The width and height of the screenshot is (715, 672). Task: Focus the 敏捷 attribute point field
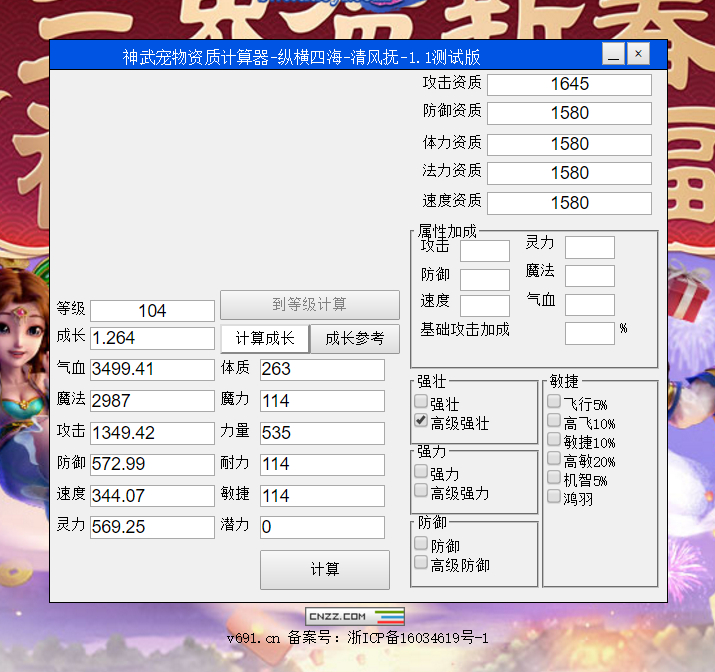322,496
